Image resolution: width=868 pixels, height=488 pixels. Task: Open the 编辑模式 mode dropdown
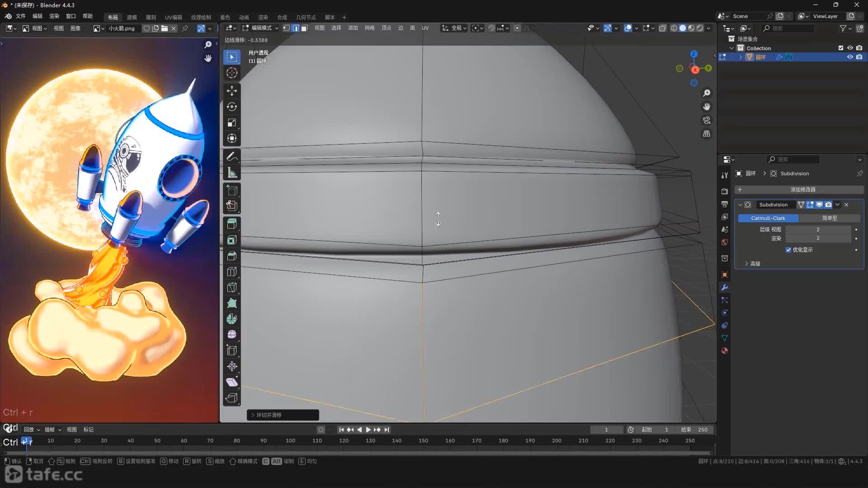[261, 28]
